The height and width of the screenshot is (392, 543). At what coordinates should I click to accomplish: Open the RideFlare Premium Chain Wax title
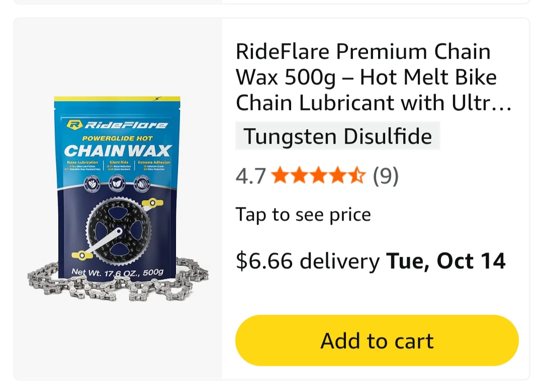click(x=373, y=77)
